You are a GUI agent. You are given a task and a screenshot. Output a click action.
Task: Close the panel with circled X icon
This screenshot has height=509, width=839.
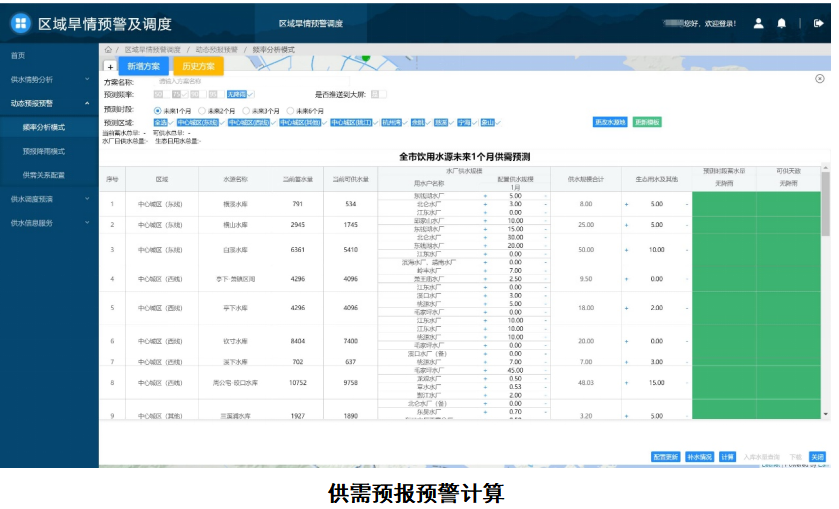click(820, 79)
